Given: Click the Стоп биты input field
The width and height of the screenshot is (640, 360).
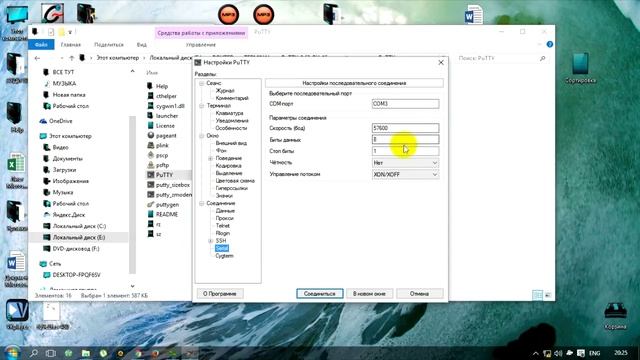Looking at the screenshot, I should pyautogui.click(x=405, y=151).
